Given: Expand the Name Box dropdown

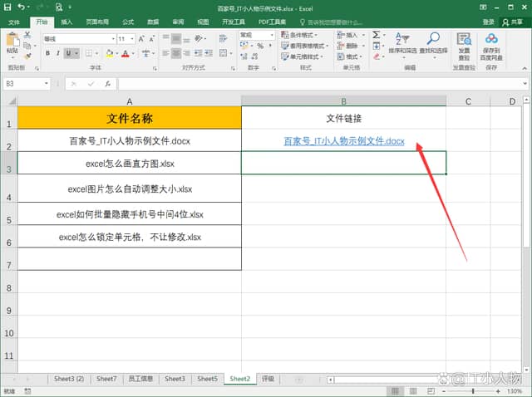Looking at the screenshot, I should (x=47, y=84).
